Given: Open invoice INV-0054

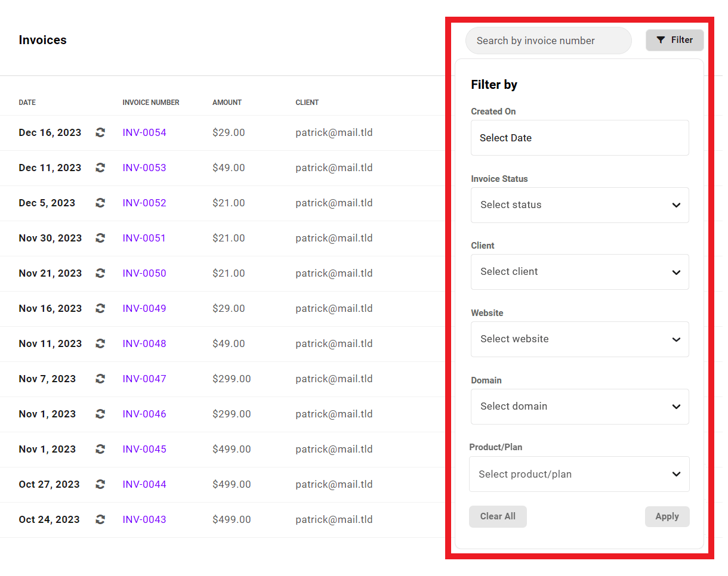Looking at the screenshot, I should click(x=144, y=132).
